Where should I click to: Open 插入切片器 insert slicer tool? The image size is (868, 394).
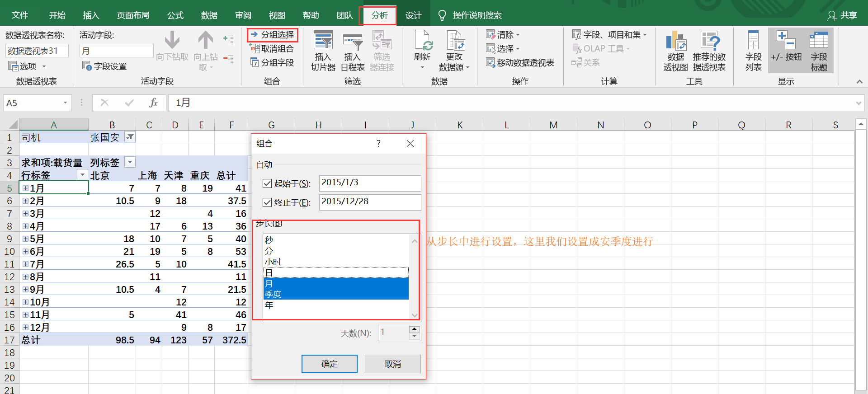(323, 51)
